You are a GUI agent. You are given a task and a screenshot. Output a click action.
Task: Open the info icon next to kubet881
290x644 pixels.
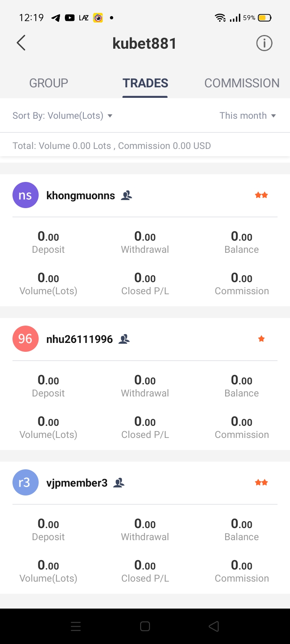[264, 43]
